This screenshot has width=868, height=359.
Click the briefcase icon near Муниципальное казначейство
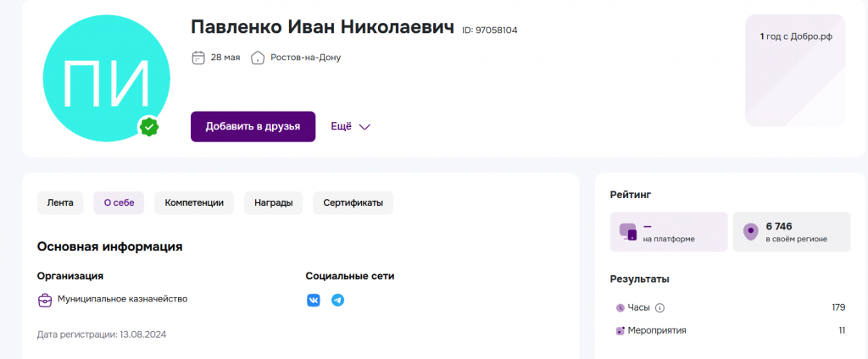coord(45,300)
